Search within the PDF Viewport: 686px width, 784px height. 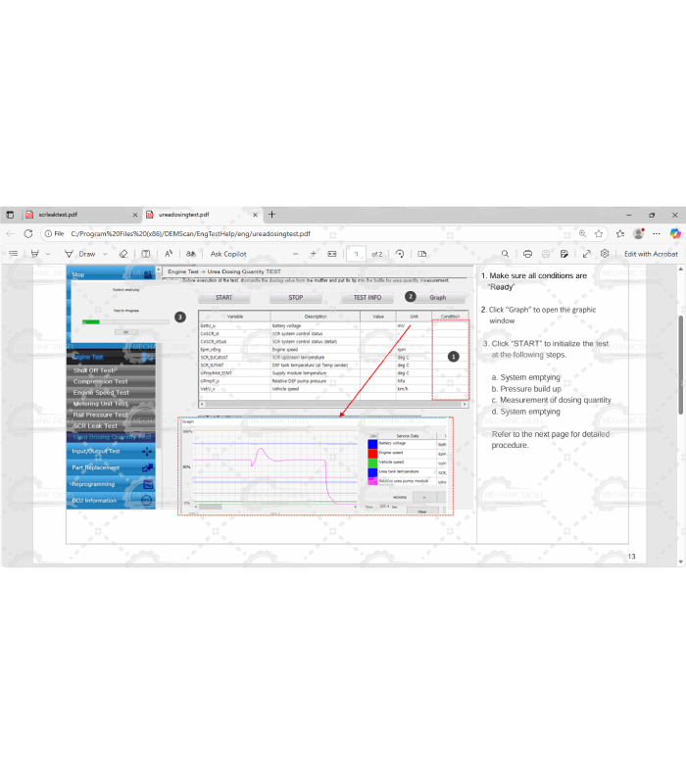[505, 254]
